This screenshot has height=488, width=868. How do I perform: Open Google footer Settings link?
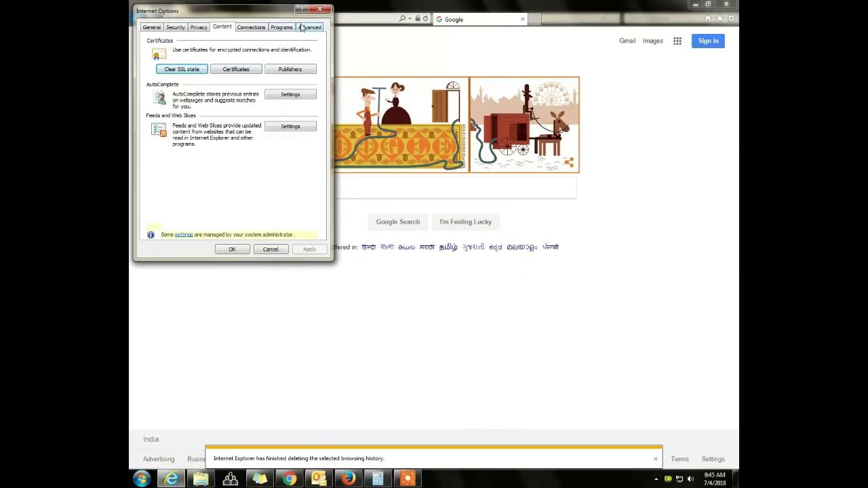[713, 459]
